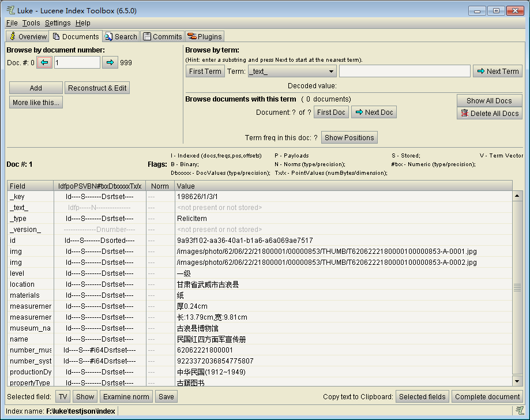Click Show All Docs button
The height and width of the screenshot is (420, 530).
coord(490,101)
